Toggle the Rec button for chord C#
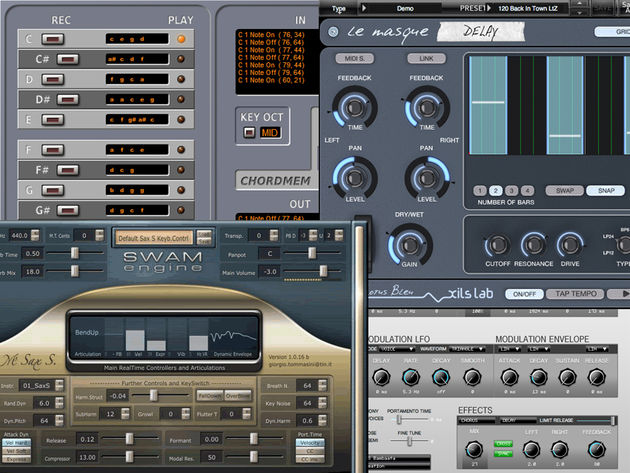Image resolution: width=630 pixels, height=473 pixels. 68,59
